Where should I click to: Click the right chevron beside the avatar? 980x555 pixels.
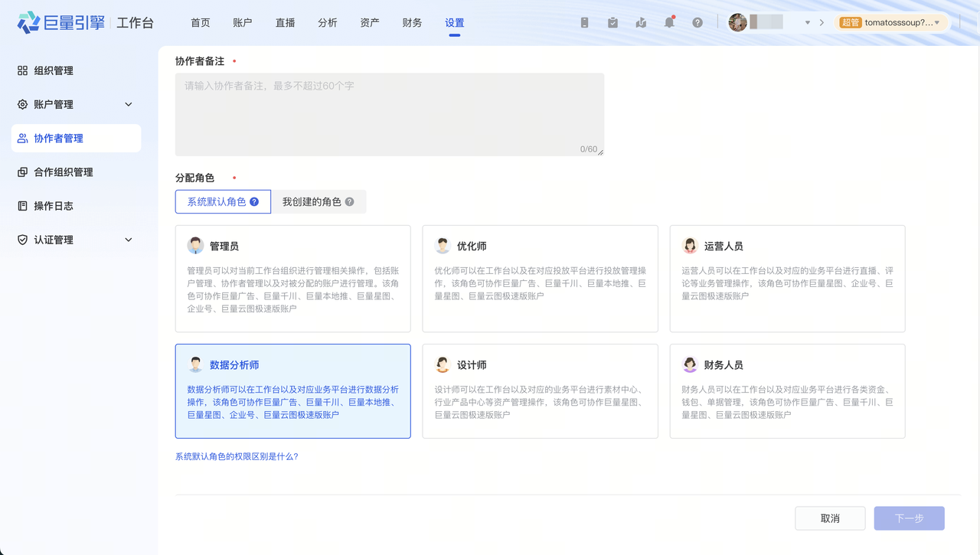coord(822,23)
